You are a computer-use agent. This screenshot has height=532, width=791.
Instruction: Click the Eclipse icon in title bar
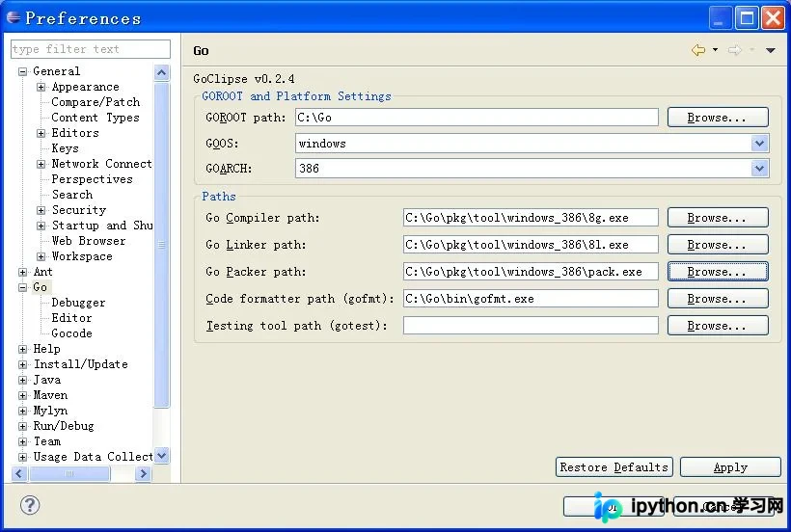click(14, 17)
